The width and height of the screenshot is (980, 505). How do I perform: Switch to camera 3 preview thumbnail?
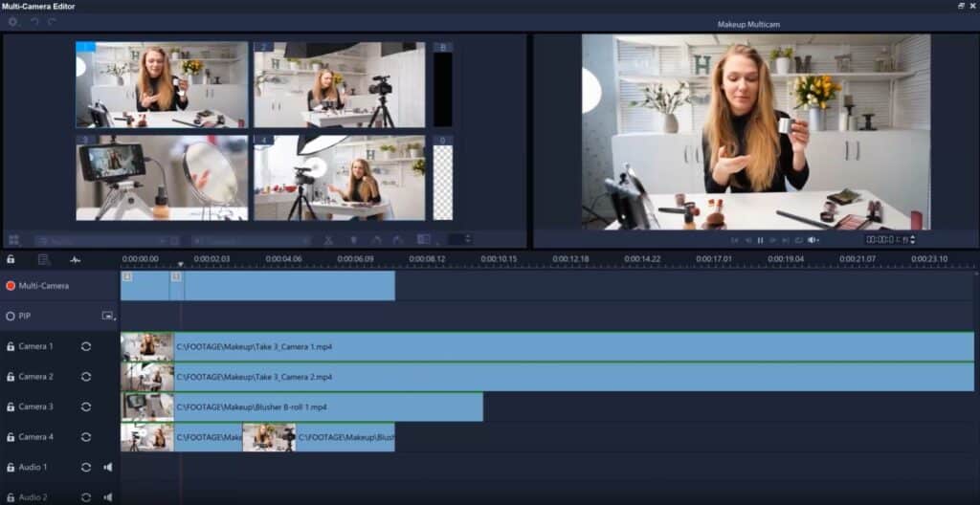[162, 178]
